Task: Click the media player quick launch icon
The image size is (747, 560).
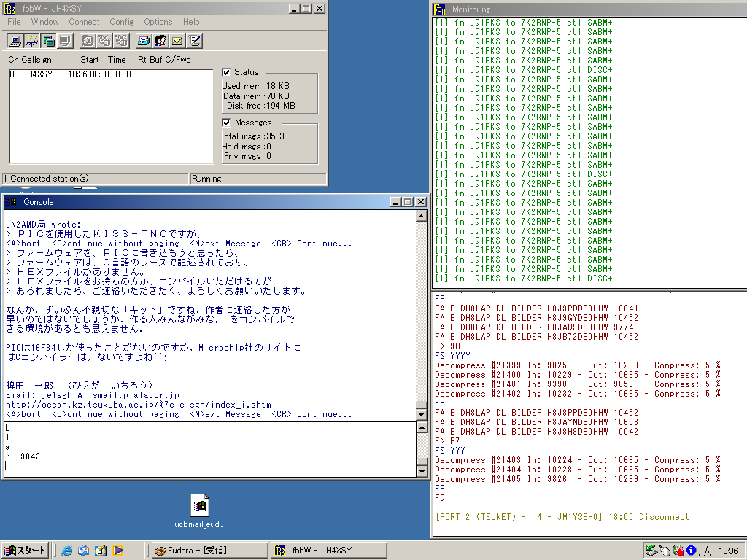Action: 117,551
